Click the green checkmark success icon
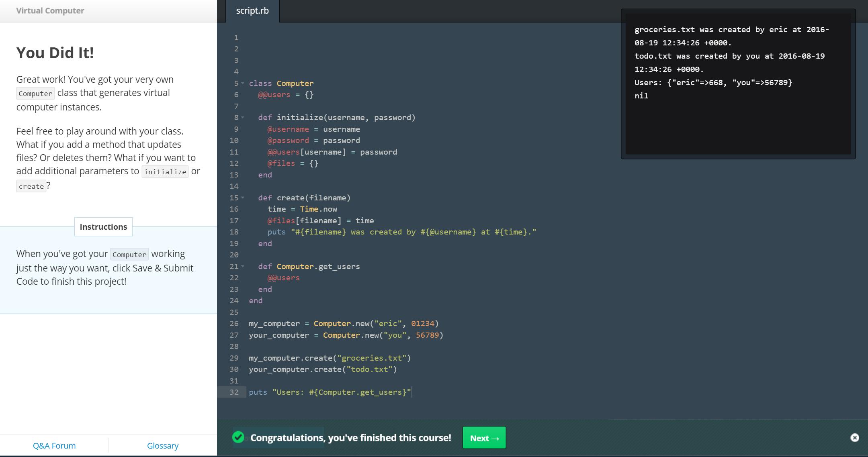 (x=238, y=437)
